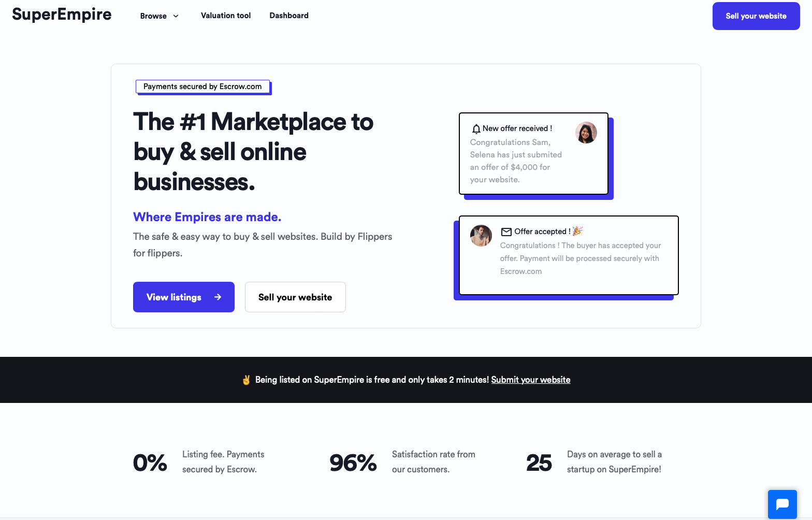Click the View listings button
The image size is (812, 520).
[x=183, y=297]
